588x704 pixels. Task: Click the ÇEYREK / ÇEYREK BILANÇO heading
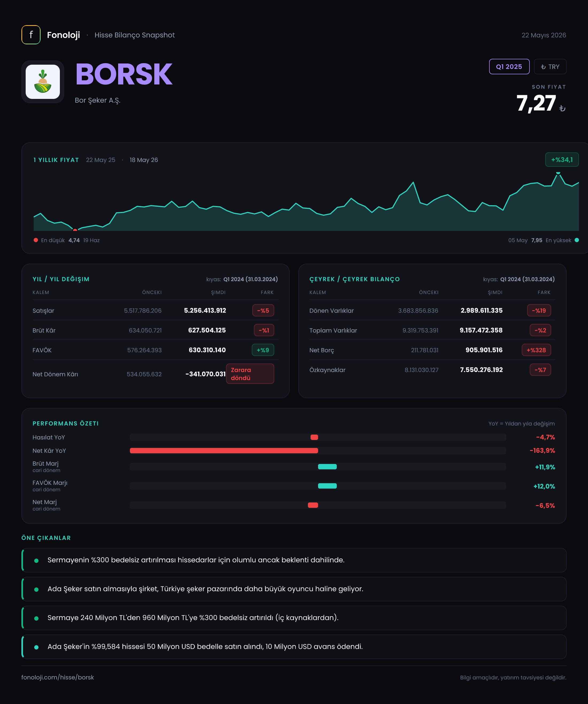[354, 279]
